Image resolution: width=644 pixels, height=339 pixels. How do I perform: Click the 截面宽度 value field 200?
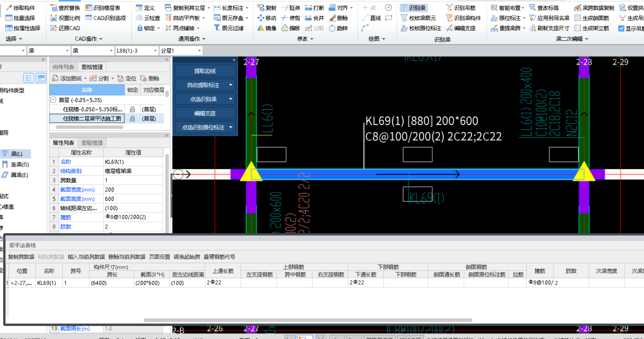pyautogui.click(x=133, y=190)
